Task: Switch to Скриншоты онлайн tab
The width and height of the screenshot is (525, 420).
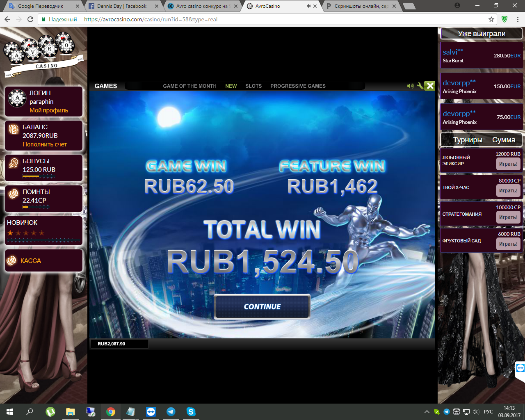Action: (361, 6)
